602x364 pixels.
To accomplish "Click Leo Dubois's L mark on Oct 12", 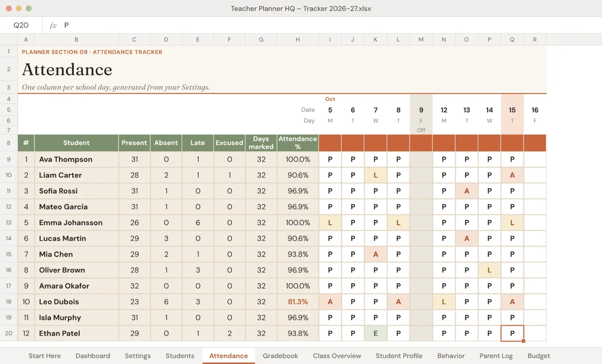I will pos(444,301).
